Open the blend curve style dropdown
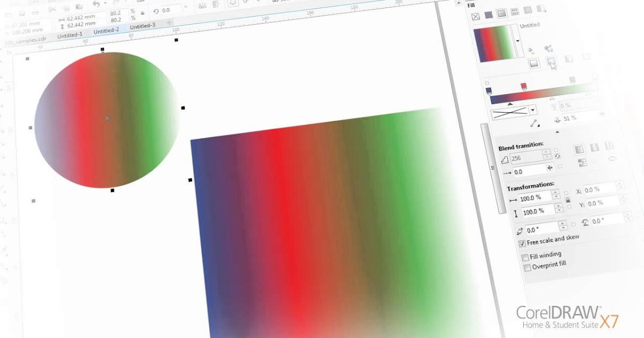644x338 pixels. click(x=533, y=110)
